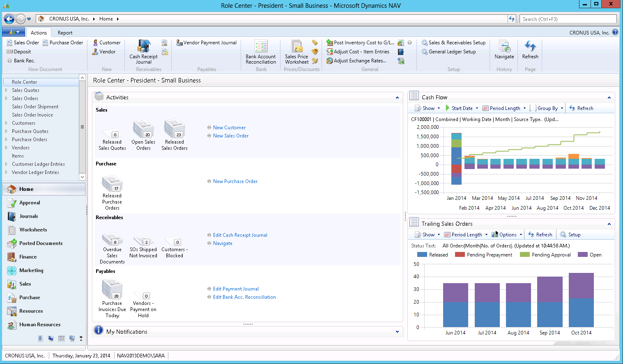Expand the Purchase Quotes tree node
The height and width of the screenshot is (364, 623).
tap(6, 131)
